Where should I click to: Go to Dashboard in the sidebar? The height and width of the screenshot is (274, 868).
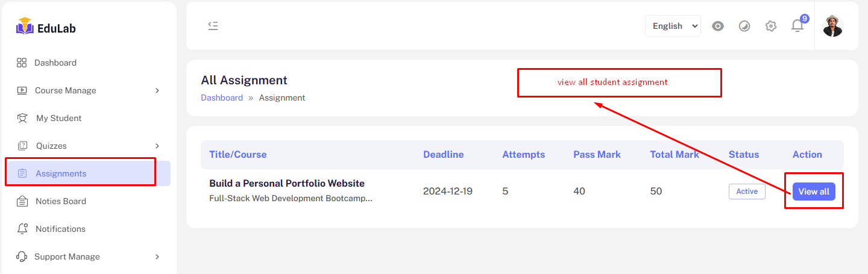click(55, 63)
